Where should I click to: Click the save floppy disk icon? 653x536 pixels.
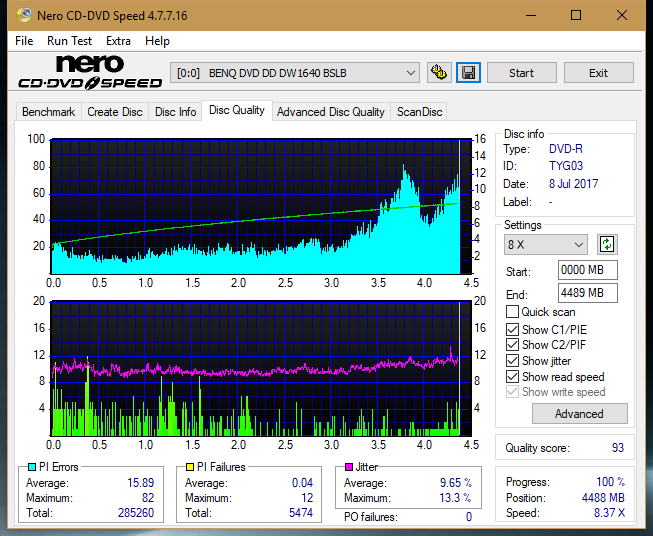pyautogui.click(x=469, y=73)
